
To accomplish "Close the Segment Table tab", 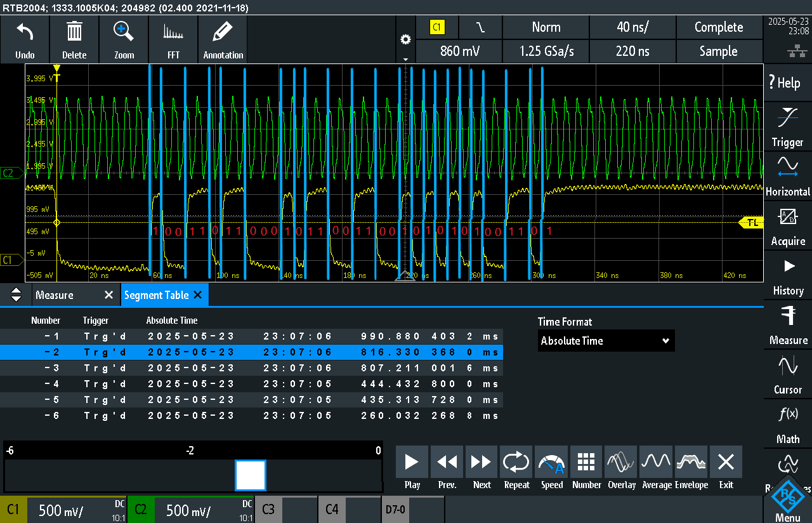I will coord(198,295).
